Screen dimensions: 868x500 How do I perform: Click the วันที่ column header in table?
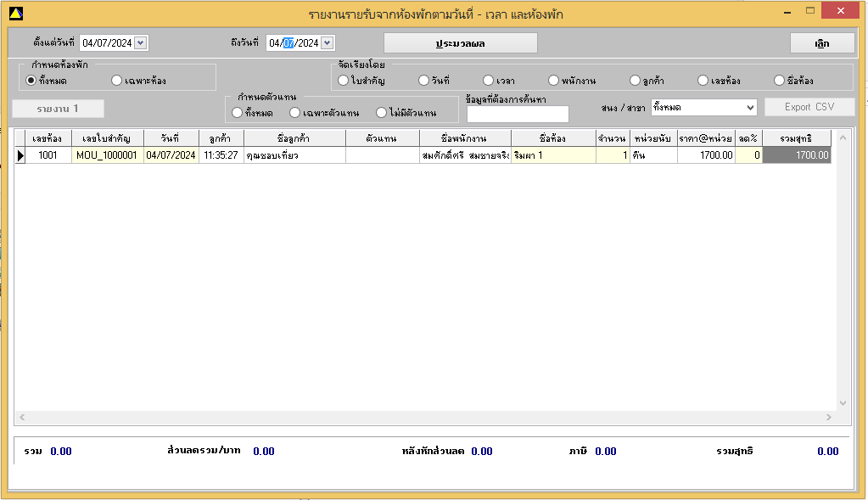(x=171, y=138)
